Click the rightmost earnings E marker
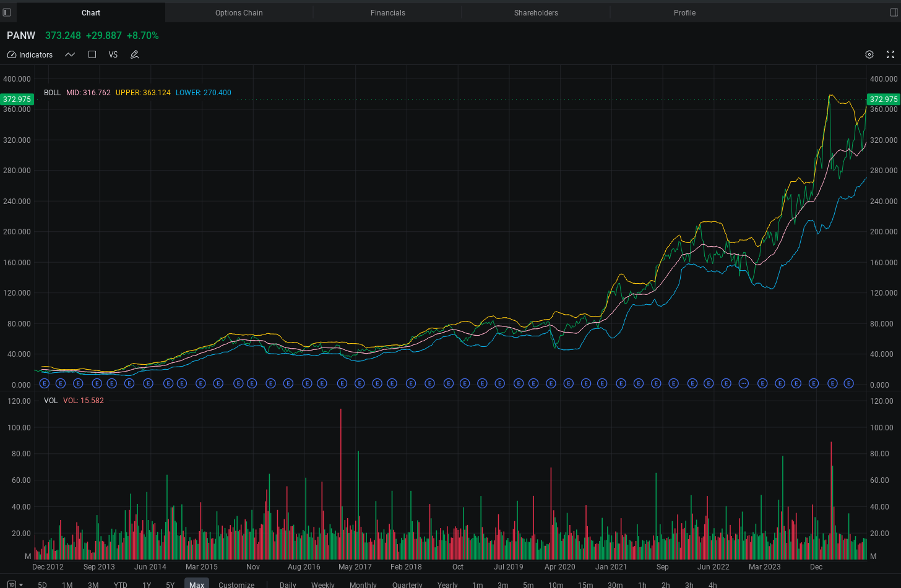This screenshot has height=588, width=901. tap(849, 383)
